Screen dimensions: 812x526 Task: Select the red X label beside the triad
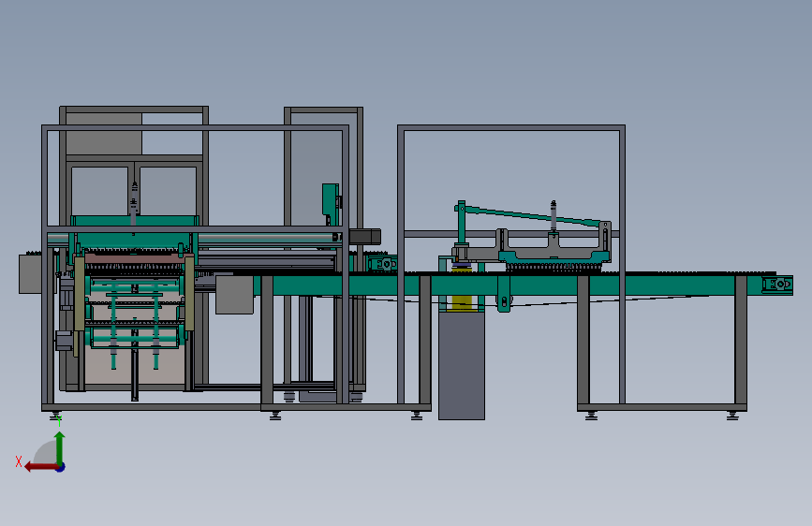point(19,461)
